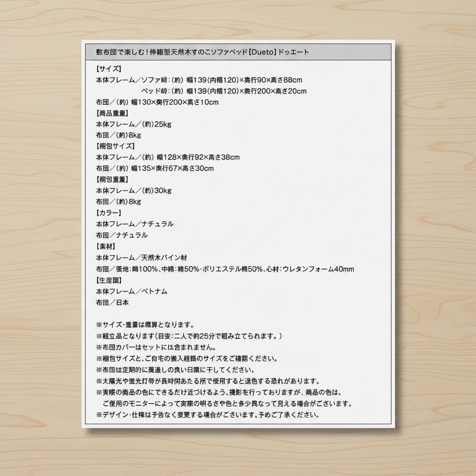This screenshot has height=476, width=476.
Task: Click the【商品重量】heading
Action: click(112, 113)
